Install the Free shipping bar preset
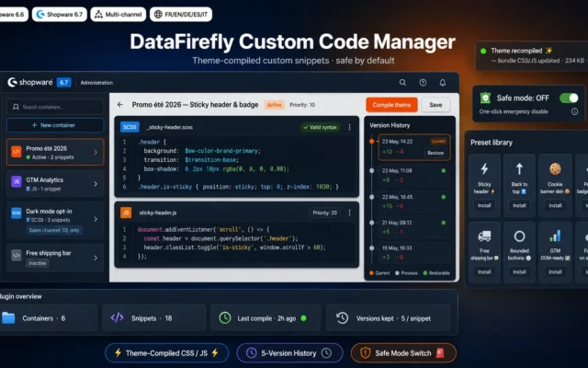 coord(484,271)
